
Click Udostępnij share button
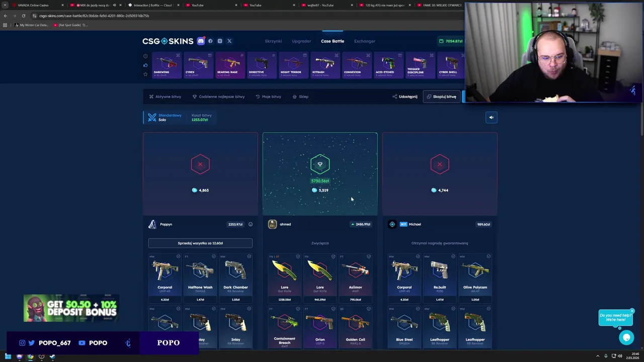pyautogui.click(x=405, y=97)
